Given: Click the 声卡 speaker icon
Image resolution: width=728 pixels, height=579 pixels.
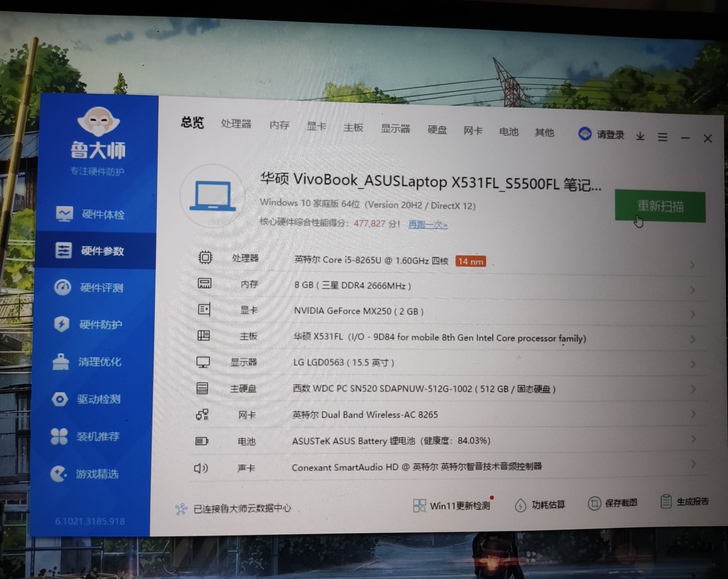Looking at the screenshot, I should (201, 468).
